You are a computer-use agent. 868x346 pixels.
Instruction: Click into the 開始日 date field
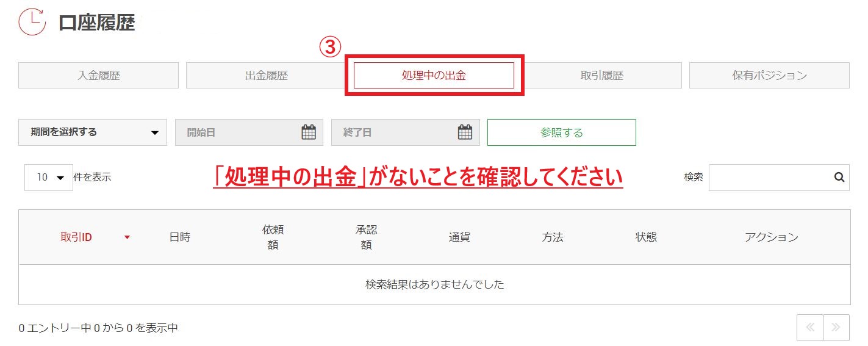pyautogui.click(x=238, y=132)
